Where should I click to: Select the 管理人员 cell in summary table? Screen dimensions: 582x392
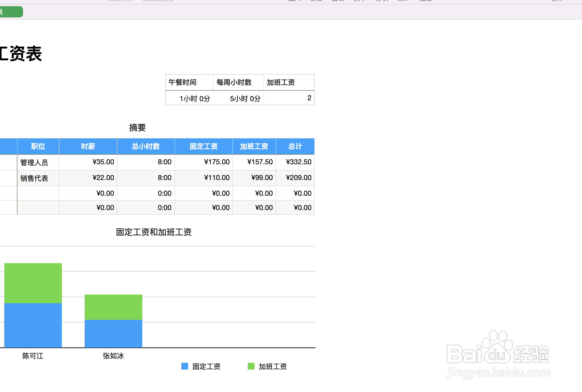pyautogui.click(x=38, y=162)
